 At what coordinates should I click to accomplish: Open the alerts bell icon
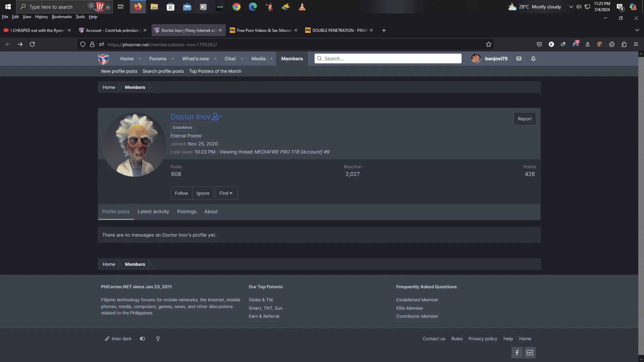coord(533,59)
